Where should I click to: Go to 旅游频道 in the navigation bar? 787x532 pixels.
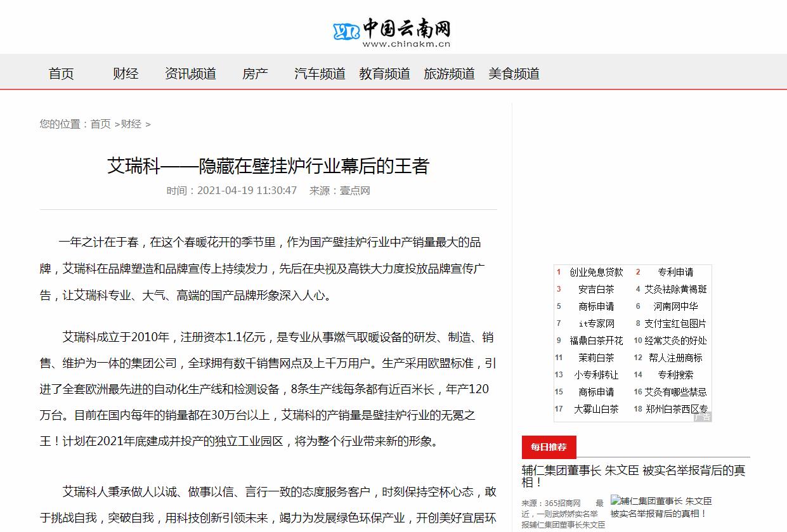[449, 74]
